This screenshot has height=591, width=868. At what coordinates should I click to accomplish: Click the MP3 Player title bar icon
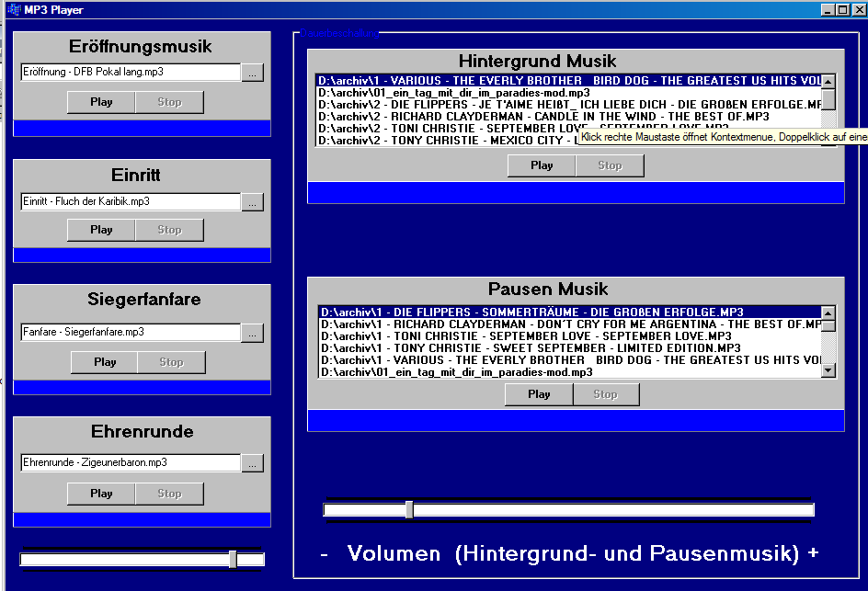click(x=13, y=9)
